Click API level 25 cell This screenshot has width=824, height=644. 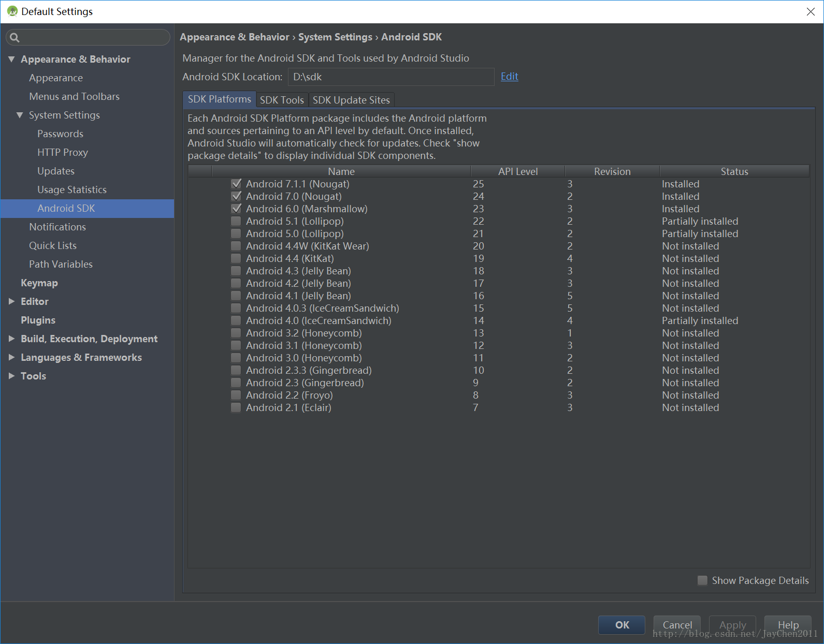[x=478, y=184]
